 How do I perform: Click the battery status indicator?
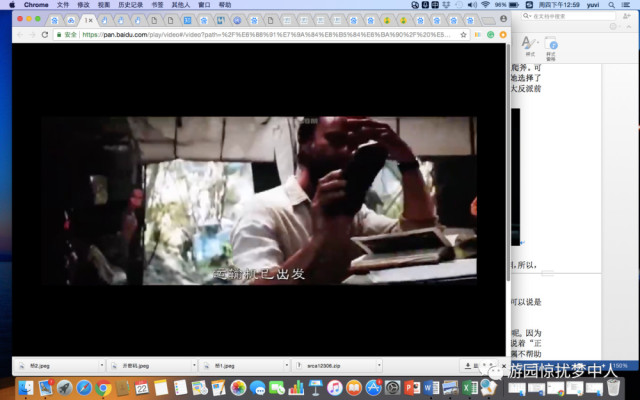tap(507, 5)
